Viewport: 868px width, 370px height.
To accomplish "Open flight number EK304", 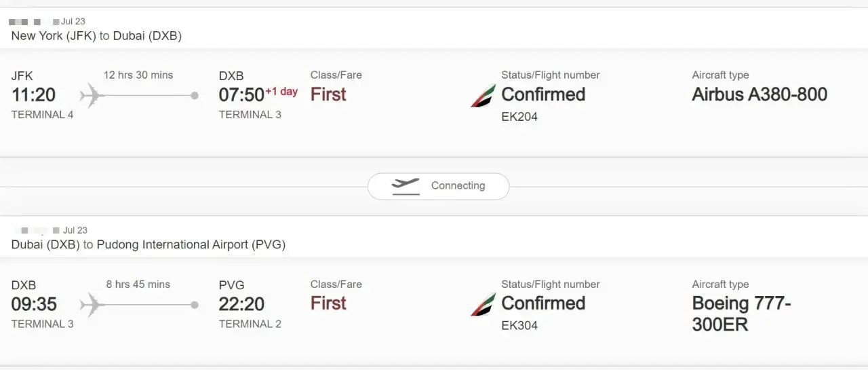I will [x=519, y=326].
